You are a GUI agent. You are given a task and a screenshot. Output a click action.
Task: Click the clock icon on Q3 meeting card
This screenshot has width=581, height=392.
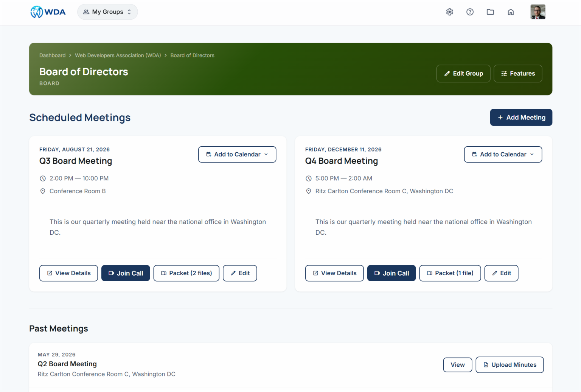[43, 178]
